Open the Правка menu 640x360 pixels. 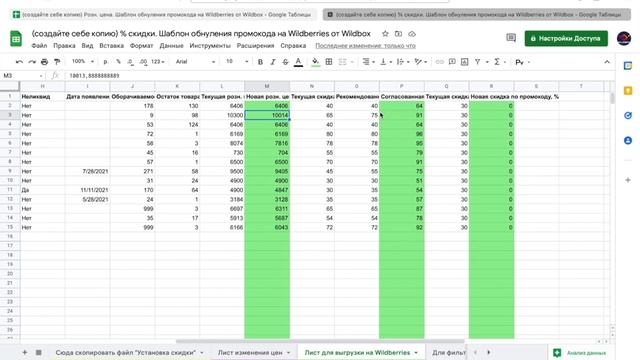64,46
